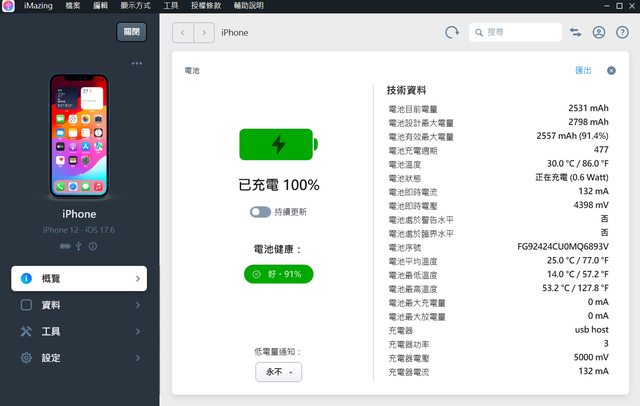Click the help question mark icon
Image resolution: width=640 pixels, height=406 pixels.
pyautogui.click(x=622, y=33)
